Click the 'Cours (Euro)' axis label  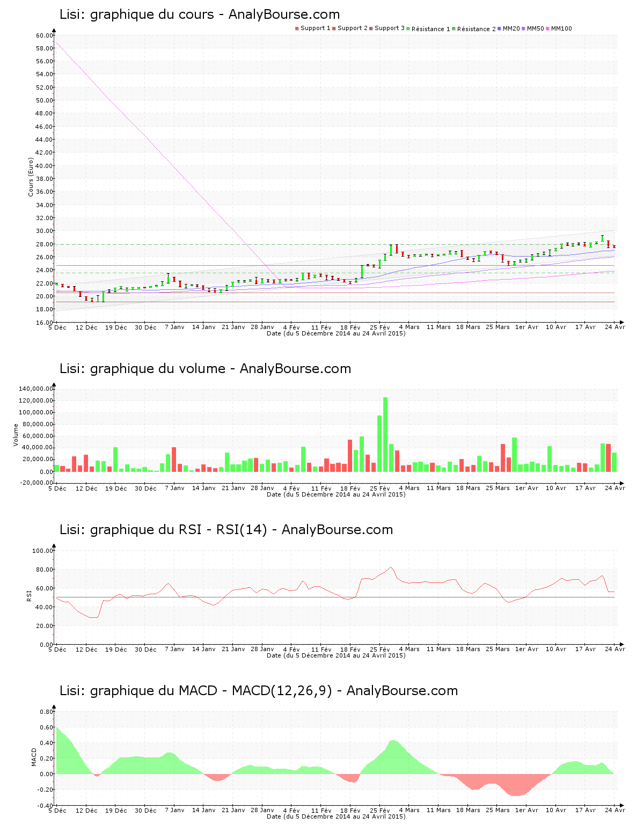[31, 177]
